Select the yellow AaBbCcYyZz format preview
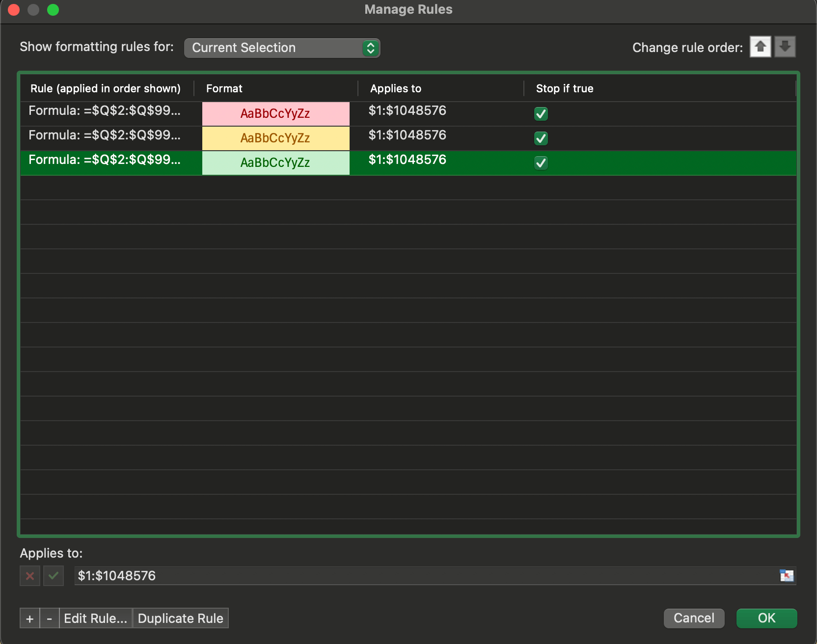This screenshot has height=644, width=817. [x=275, y=138]
